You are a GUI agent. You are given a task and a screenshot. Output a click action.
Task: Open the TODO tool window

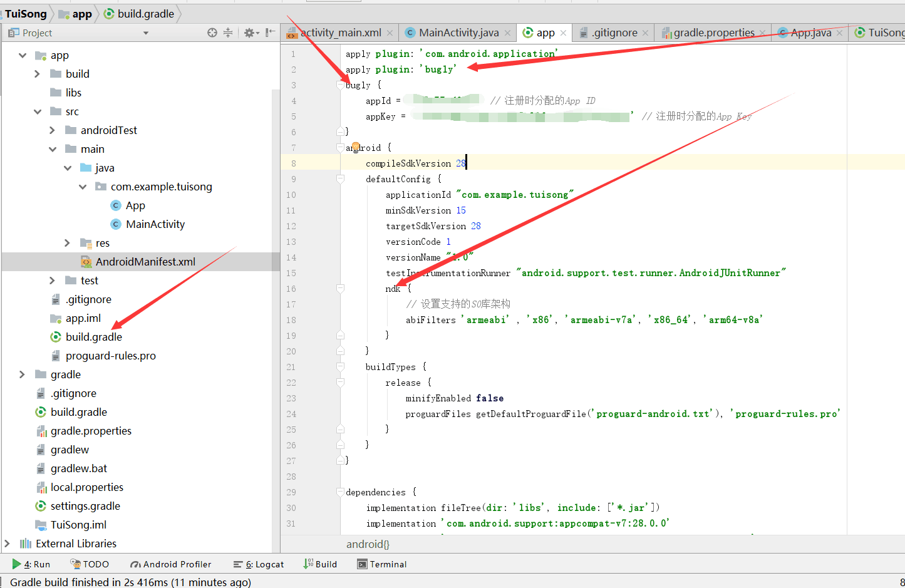tap(90, 564)
